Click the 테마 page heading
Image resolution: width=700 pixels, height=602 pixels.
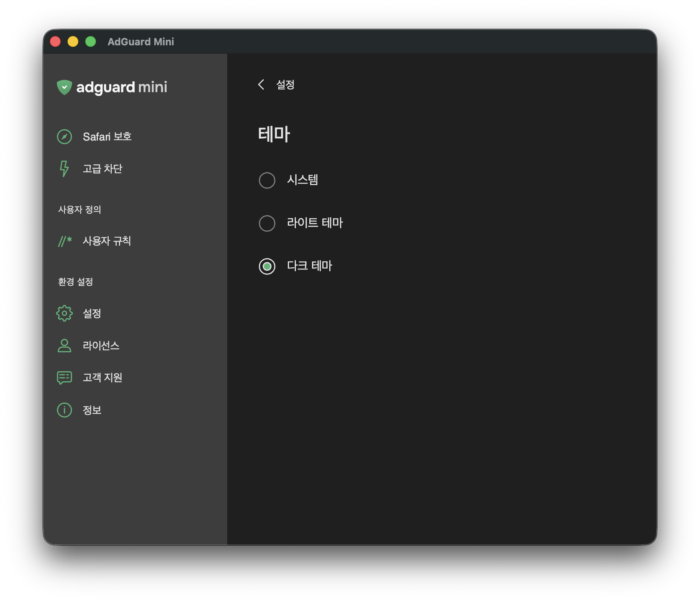point(274,134)
